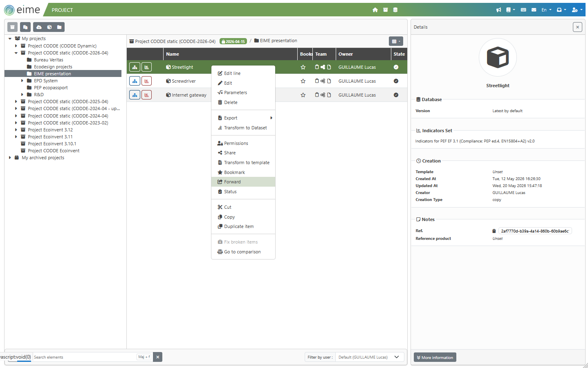Click the new folder toolbar button

point(59,27)
